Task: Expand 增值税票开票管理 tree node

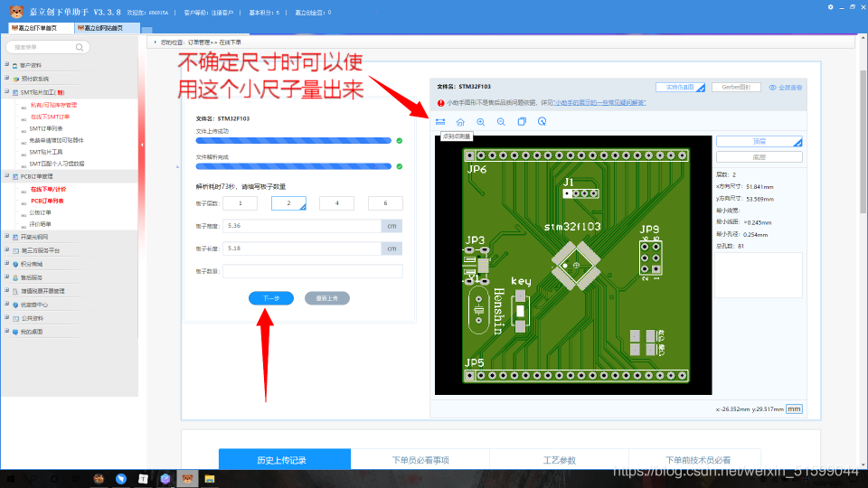Action: [6, 290]
